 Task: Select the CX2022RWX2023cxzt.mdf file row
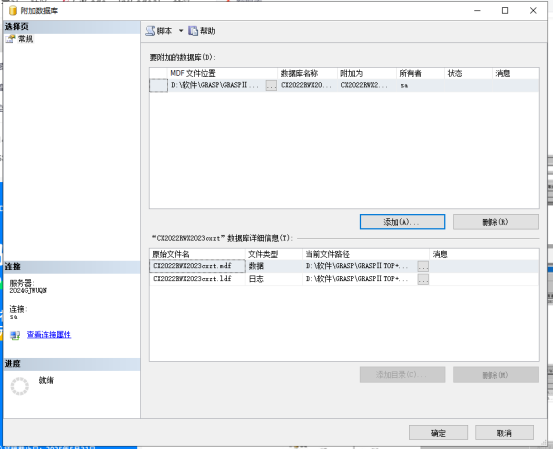click(344, 266)
